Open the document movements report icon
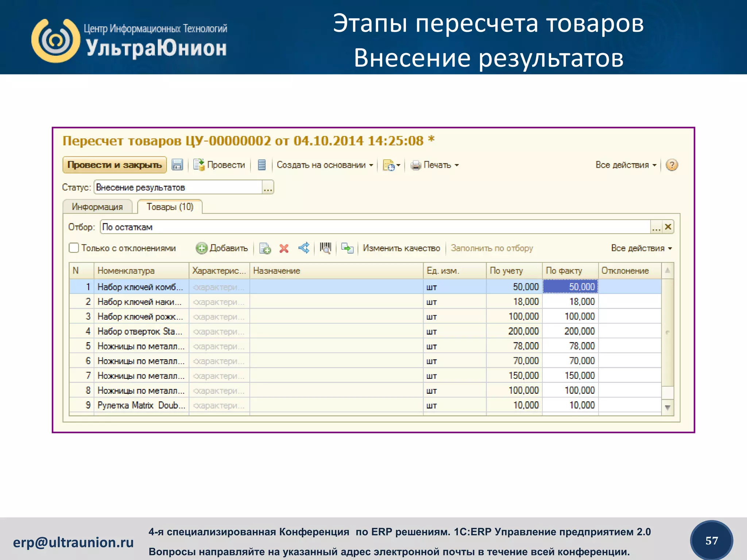 click(262, 165)
